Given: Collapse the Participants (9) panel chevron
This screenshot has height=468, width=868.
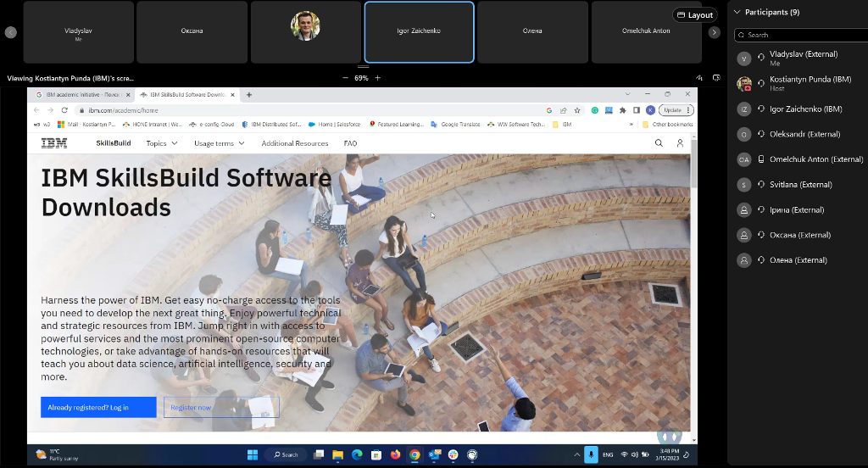Looking at the screenshot, I should click(737, 12).
